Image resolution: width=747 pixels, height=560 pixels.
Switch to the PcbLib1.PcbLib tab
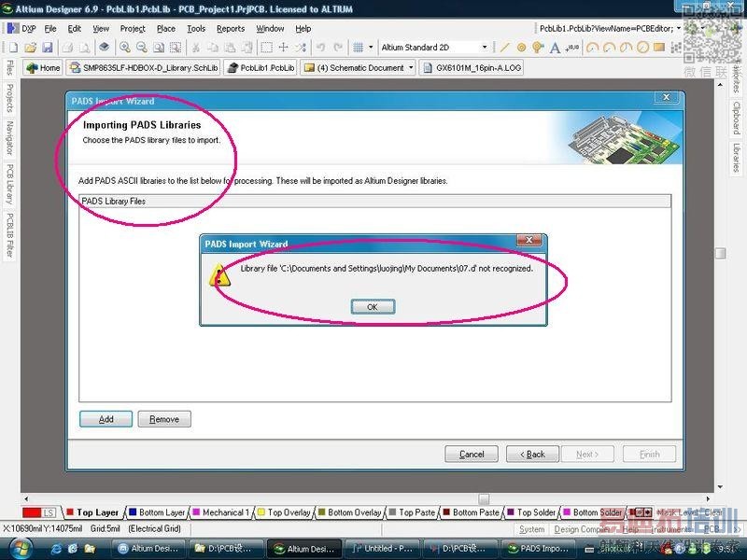pos(261,67)
